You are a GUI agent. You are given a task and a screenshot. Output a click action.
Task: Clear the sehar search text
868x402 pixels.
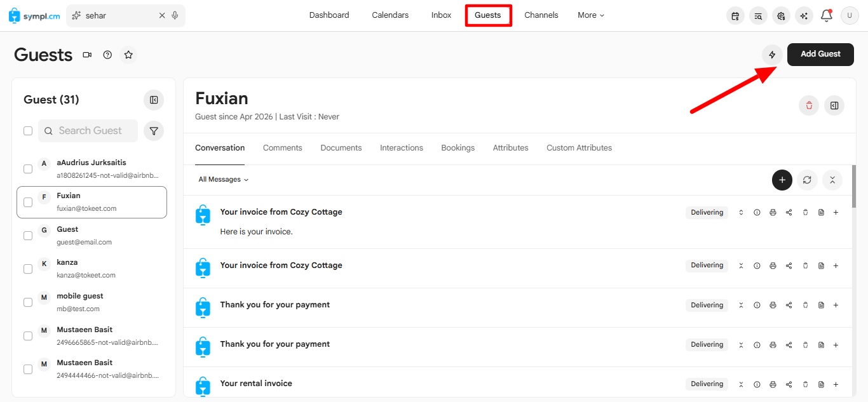point(162,15)
